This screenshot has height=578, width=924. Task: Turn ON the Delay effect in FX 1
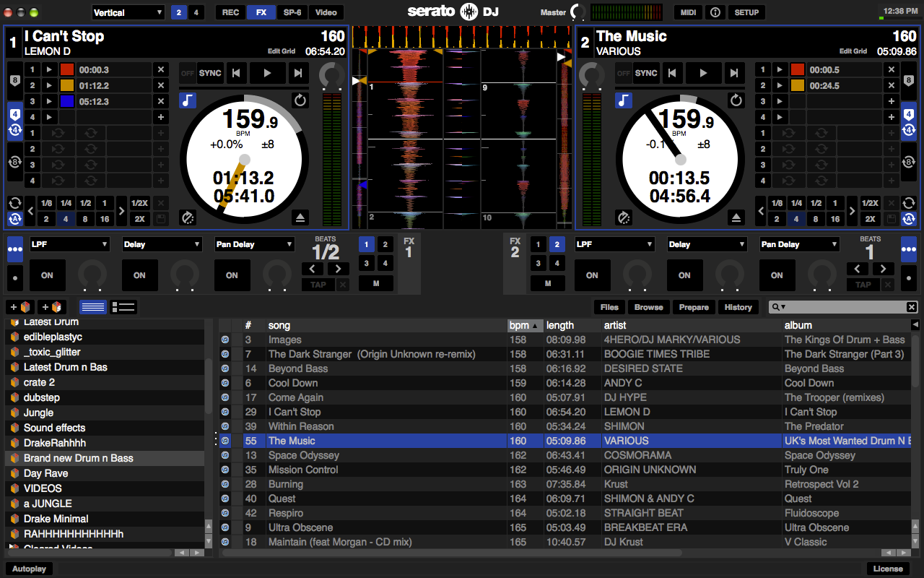click(139, 275)
